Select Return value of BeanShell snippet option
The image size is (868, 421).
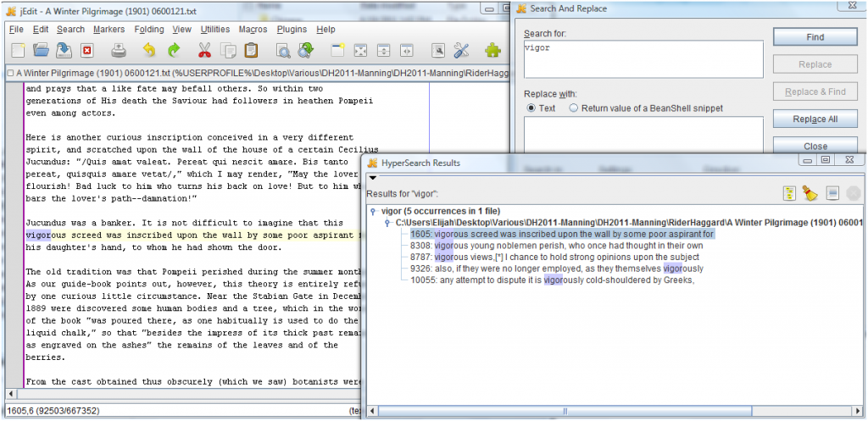574,108
